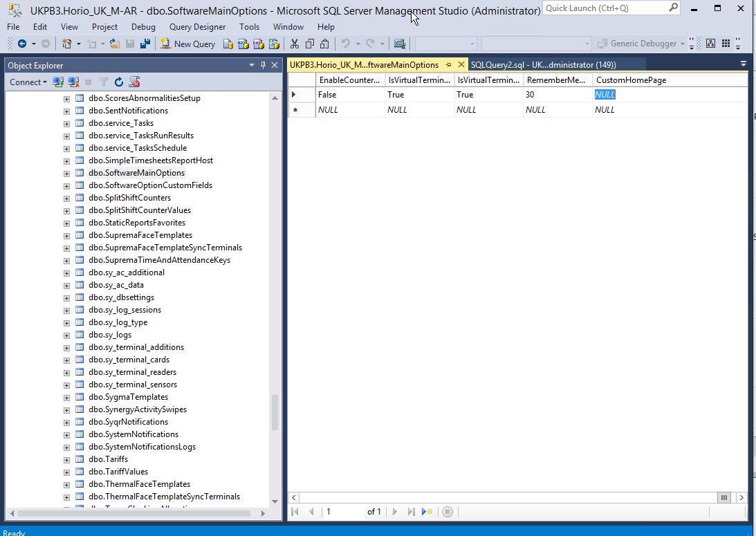Go to the last record using navigation
Image resolution: width=756 pixels, height=536 pixels.
[411, 511]
